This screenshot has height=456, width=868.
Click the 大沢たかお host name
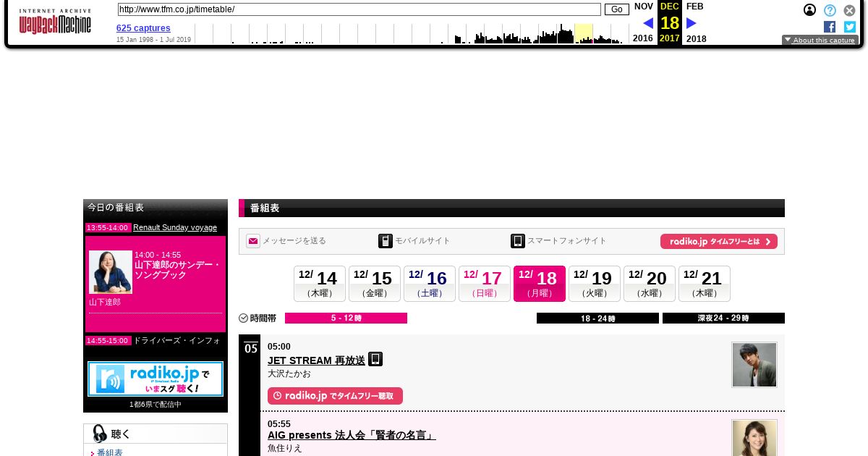[289, 373]
